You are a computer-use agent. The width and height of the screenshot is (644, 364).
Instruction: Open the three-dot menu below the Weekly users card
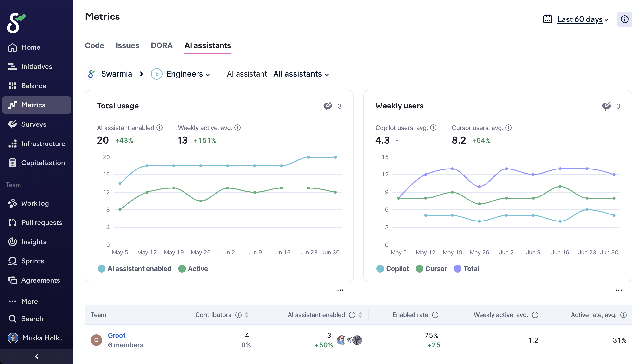click(618, 290)
